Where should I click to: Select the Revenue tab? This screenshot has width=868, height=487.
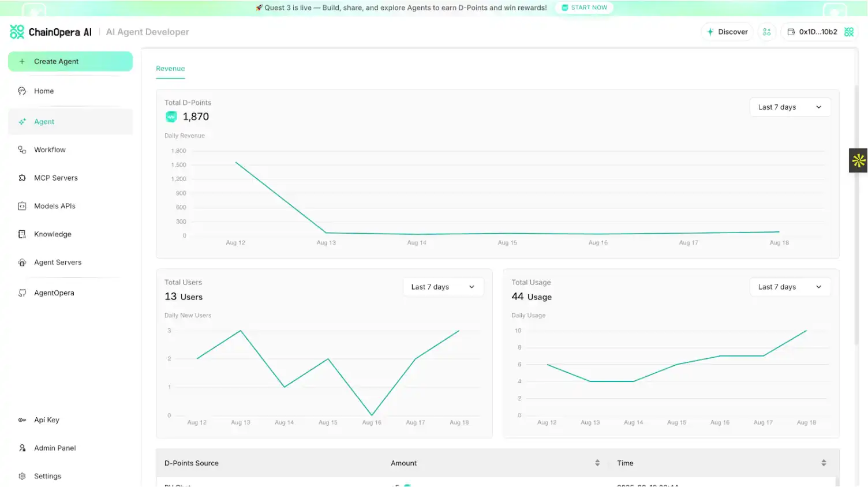click(170, 69)
